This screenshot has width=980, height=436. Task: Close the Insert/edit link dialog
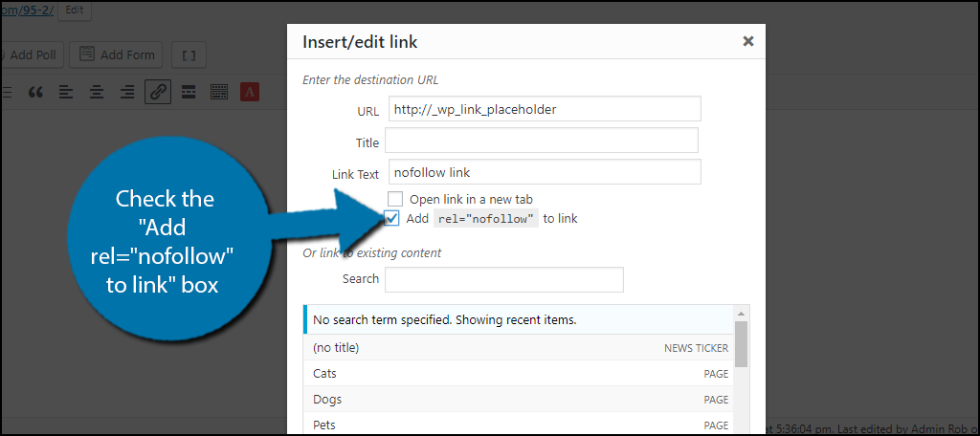748,41
